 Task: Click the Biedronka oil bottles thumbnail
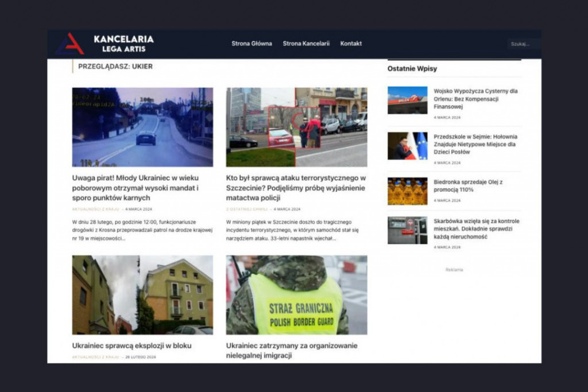[407, 191]
